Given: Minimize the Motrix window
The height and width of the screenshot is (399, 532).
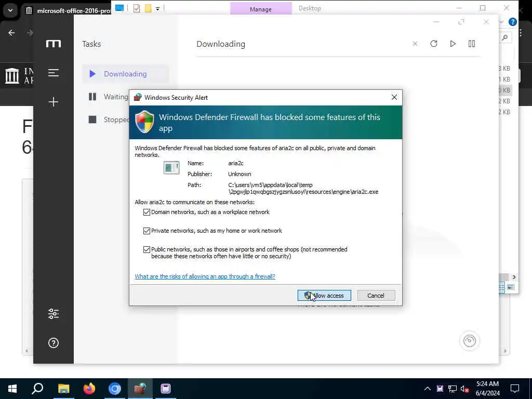Looking at the screenshot, I should pyautogui.click(x=436, y=22).
